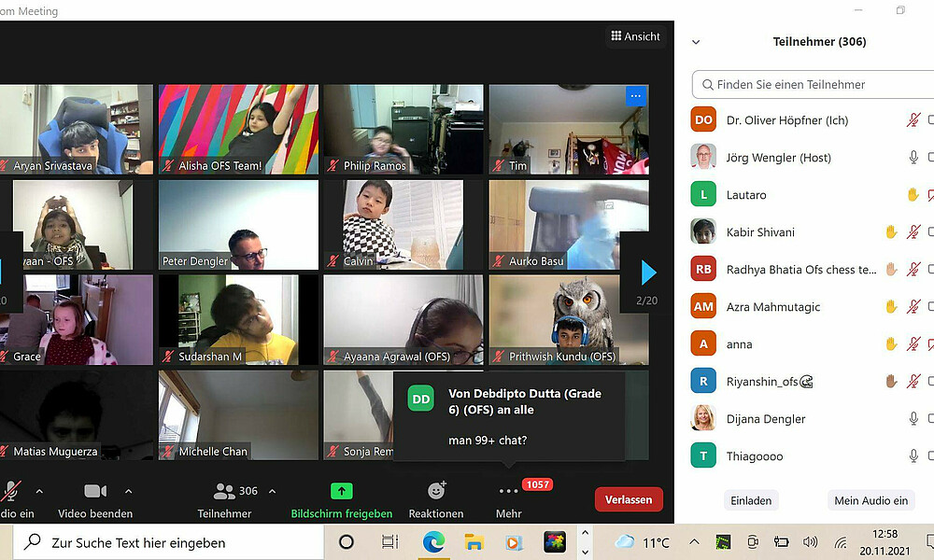The height and width of the screenshot is (560, 934).
Task: Click the green Bildschirm freigeben share icon
Action: [x=342, y=491]
